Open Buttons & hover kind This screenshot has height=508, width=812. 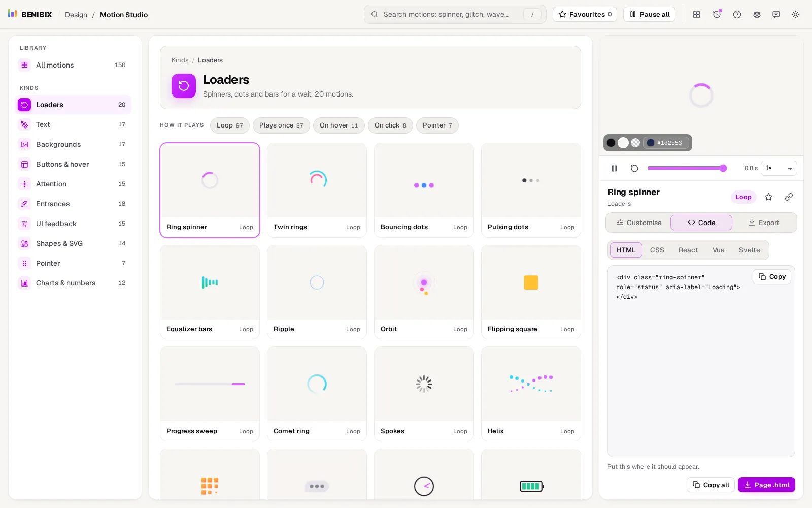[x=74, y=164]
